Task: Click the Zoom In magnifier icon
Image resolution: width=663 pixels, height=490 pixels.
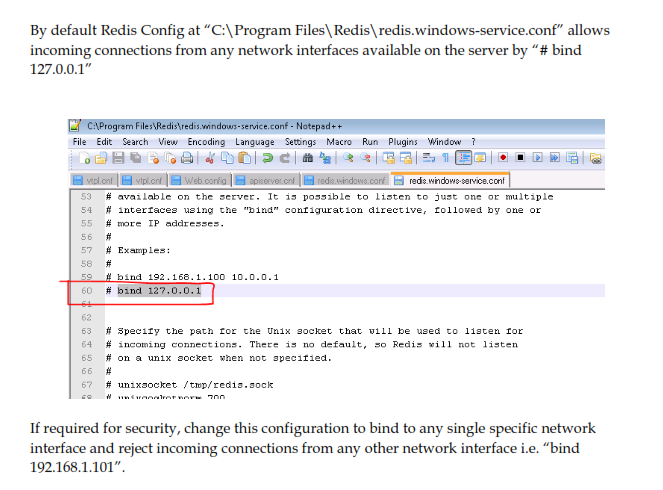Action: coord(348,158)
